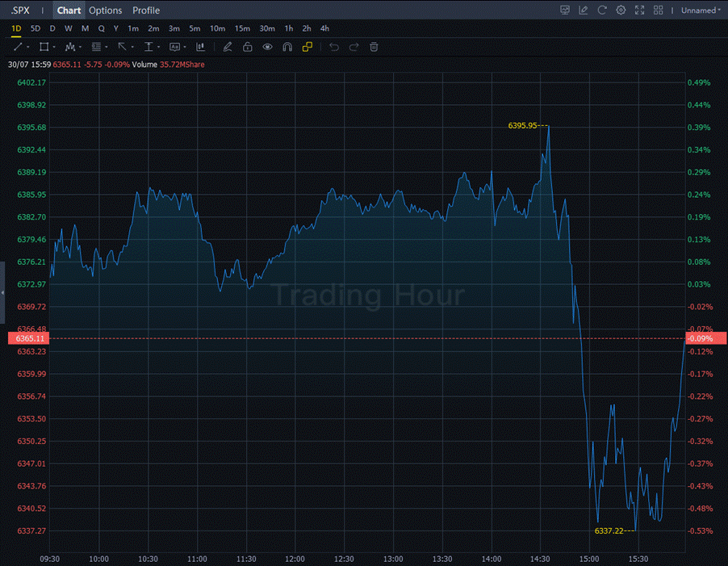The height and width of the screenshot is (566, 728).
Task: Select the W weekly timeframe
Action: pos(69,29)
